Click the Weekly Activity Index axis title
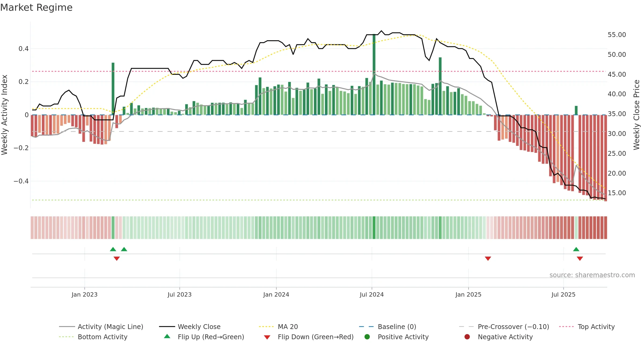 click(4, 115)
